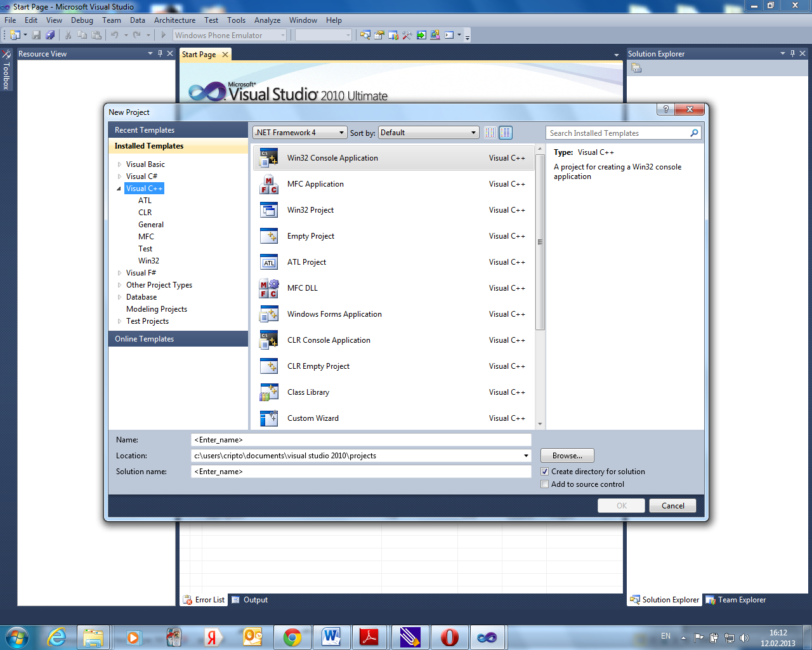812x650 pixels.
Task: Open the Tools menu
Action: click(x=236, y=20)
